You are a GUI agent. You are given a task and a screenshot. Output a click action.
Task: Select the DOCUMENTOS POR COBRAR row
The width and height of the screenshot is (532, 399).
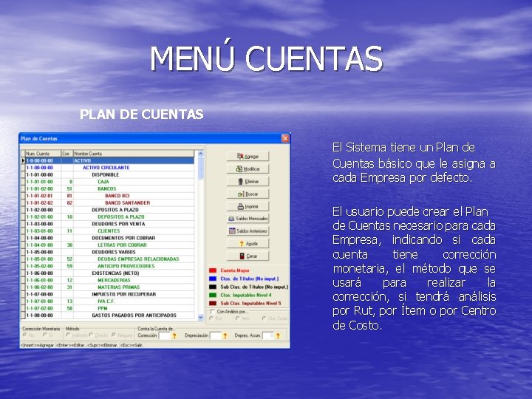(x=108, y=238)
